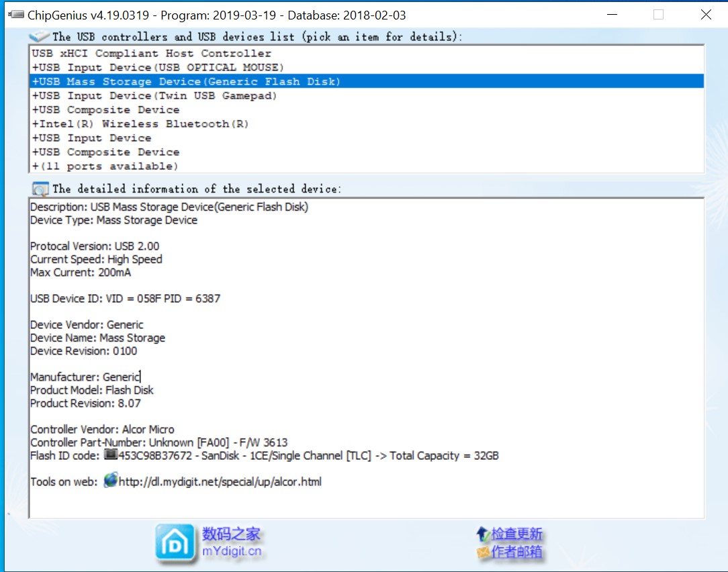This screenshot has width=728, height=572.
Task: Select USB xHCI Compliant Host Controller row
Action: tap(366, 54)
